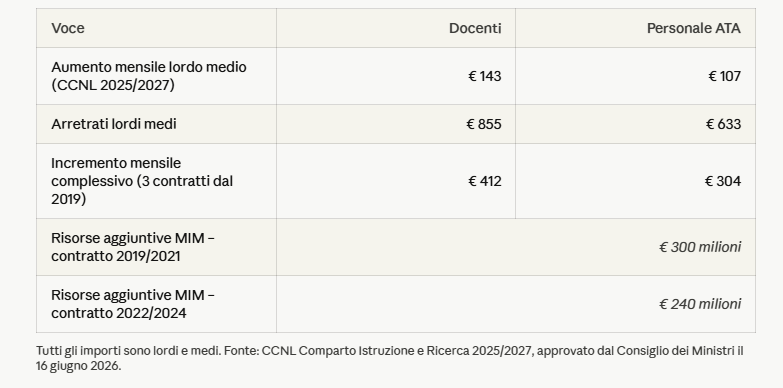Select the Arretrati lordi medi row label
The height and width of the screenshot is (388, 783).
[114, 124]
